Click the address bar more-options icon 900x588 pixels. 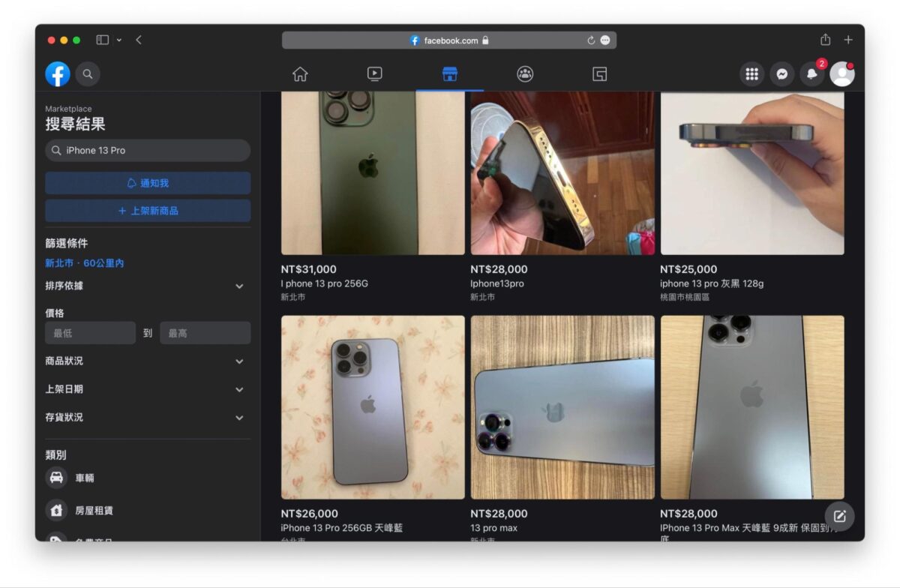pyautogui.click(x=605, y=40)
